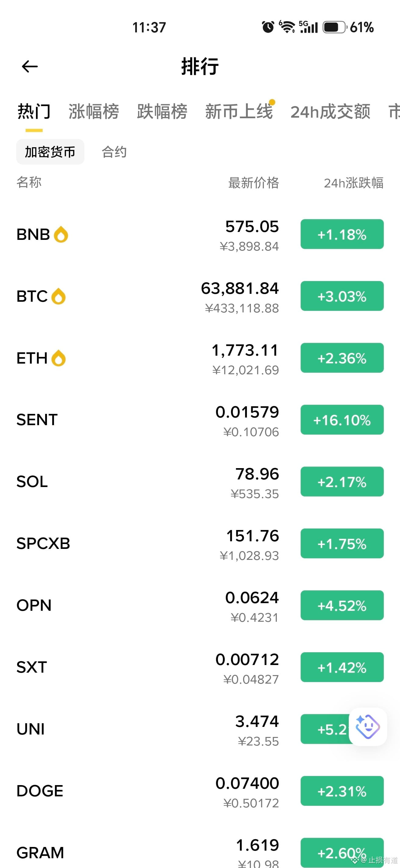Open the SOL row
This screenshot has width=400, height=868.
pyautogui.click(x=200, y=482)
